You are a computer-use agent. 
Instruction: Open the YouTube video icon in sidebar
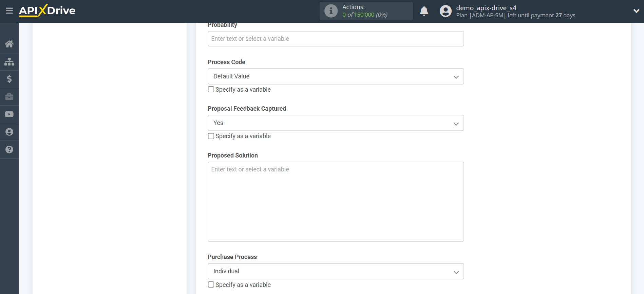[x=9, y=114]
